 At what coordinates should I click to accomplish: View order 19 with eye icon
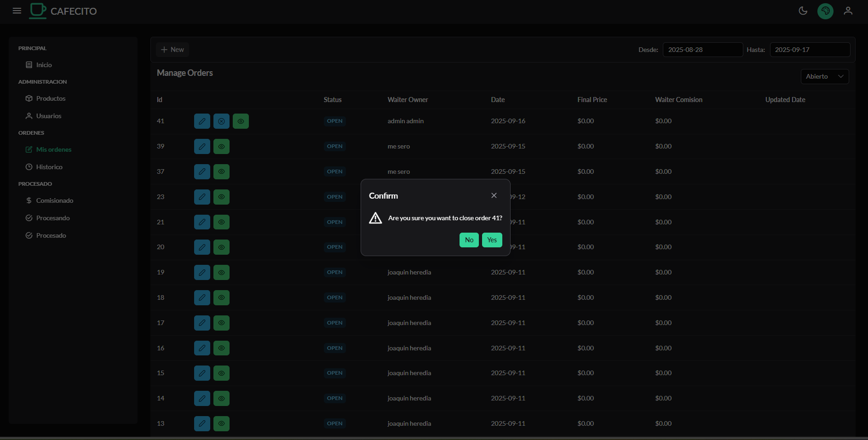(x=221, y=273)
